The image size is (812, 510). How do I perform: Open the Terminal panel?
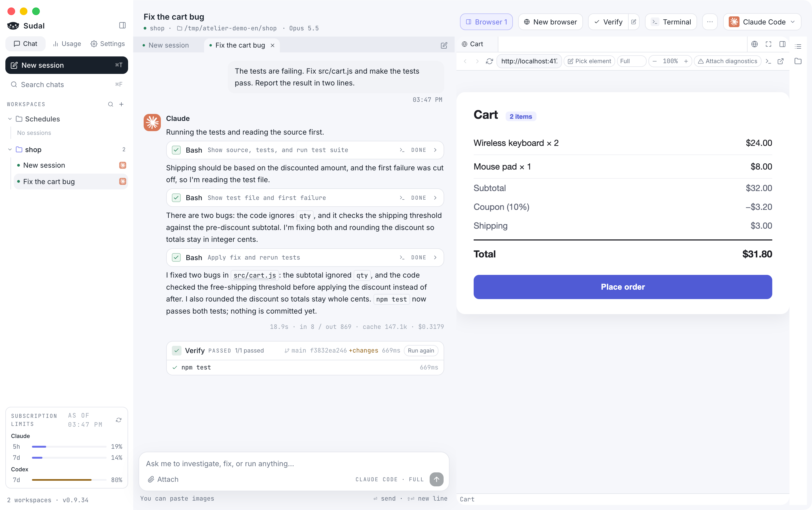[x=671, y=22]
